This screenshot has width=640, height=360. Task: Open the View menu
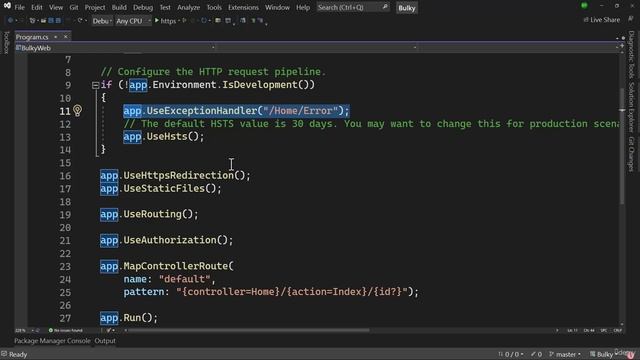click(56, 7)
